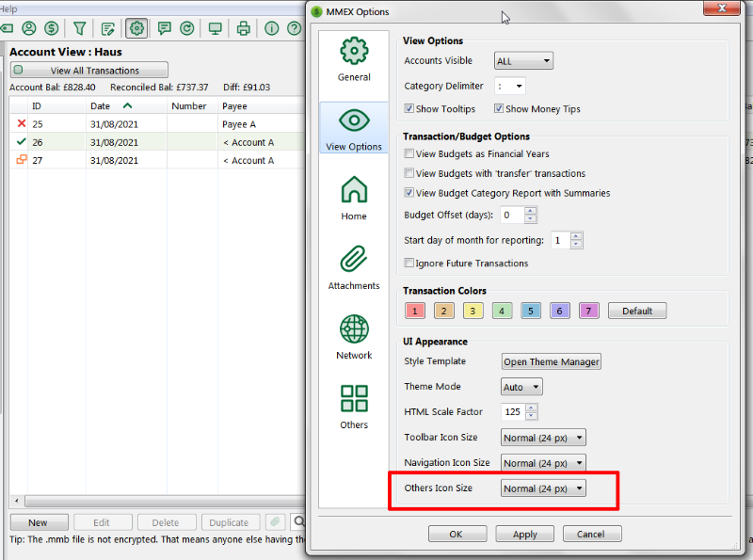Click the options gear icon in the toolbar
The image size is (753, 560).
click(x=136, y=28)
